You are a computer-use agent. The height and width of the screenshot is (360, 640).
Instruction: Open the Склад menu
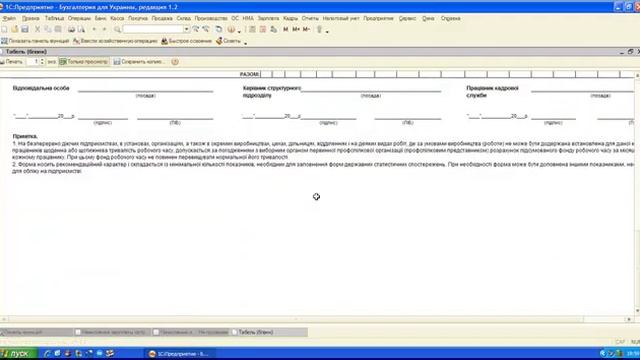pos(184,18)
